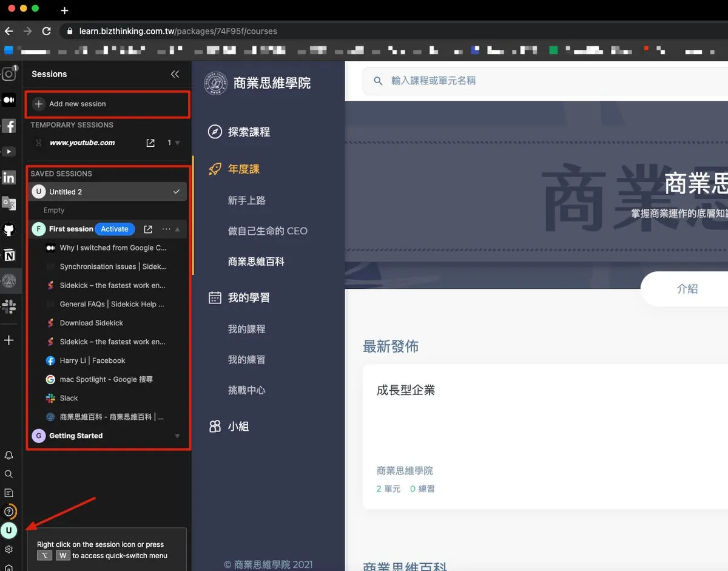The height and width of the screenshot is (571, 728).
Task: Open the Instagram app in the sidebar
Action: (9, 74)
